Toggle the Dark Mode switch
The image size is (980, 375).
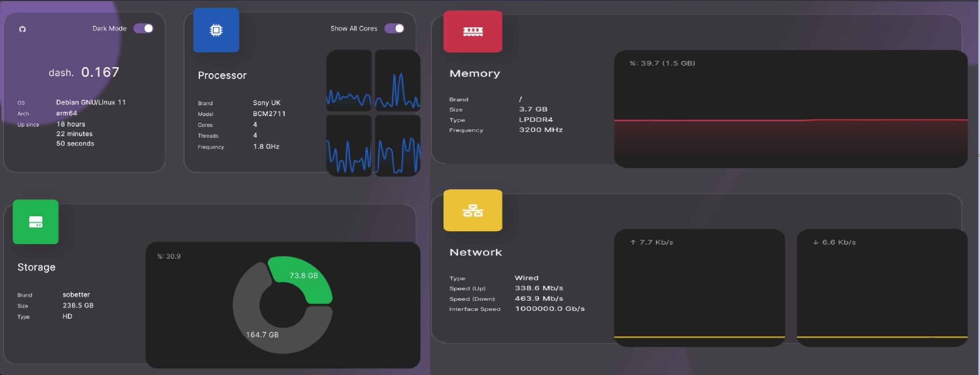click(x=143, y=28)
